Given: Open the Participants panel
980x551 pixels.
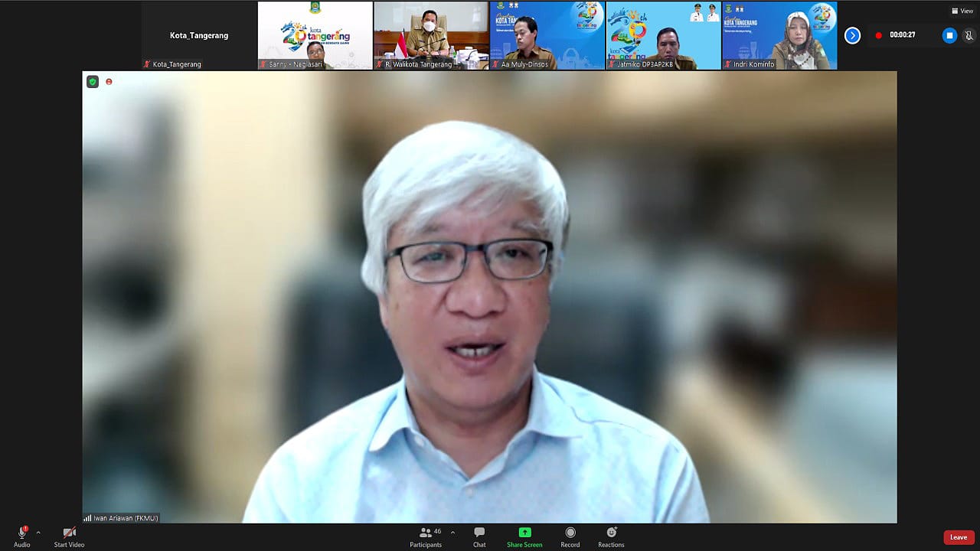Looking at the screenshot, I should click(x=426, y=533).
